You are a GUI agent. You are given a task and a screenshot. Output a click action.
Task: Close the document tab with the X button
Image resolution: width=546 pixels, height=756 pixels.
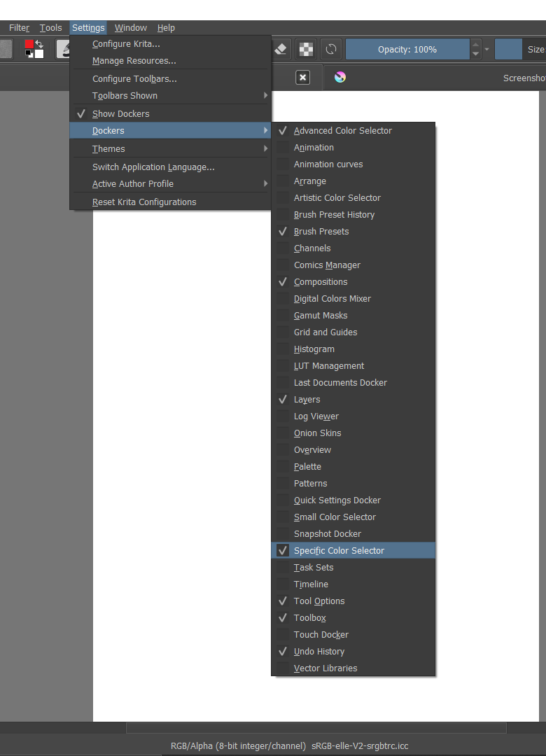tap(302, 78)
